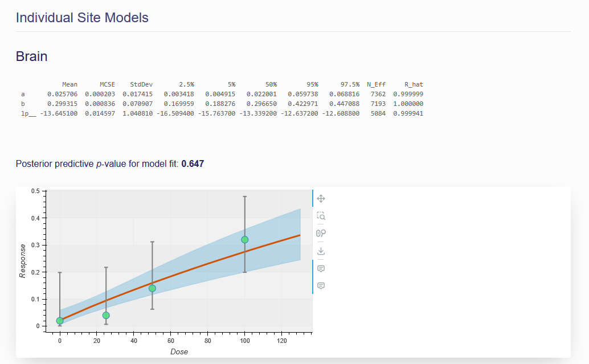
Task: Click the Brain section heading
Action: tap(31, 56)
